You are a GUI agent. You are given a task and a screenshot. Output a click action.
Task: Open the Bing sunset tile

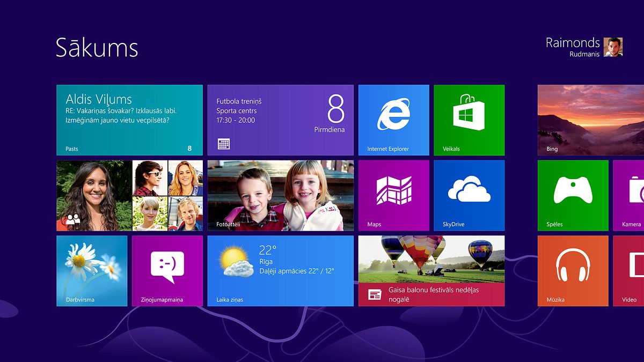(591, 120)
